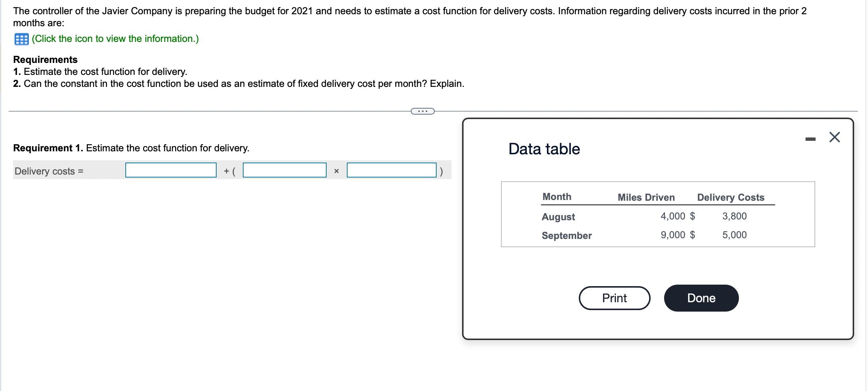Click the slope input field after the parenthesis

284,170
